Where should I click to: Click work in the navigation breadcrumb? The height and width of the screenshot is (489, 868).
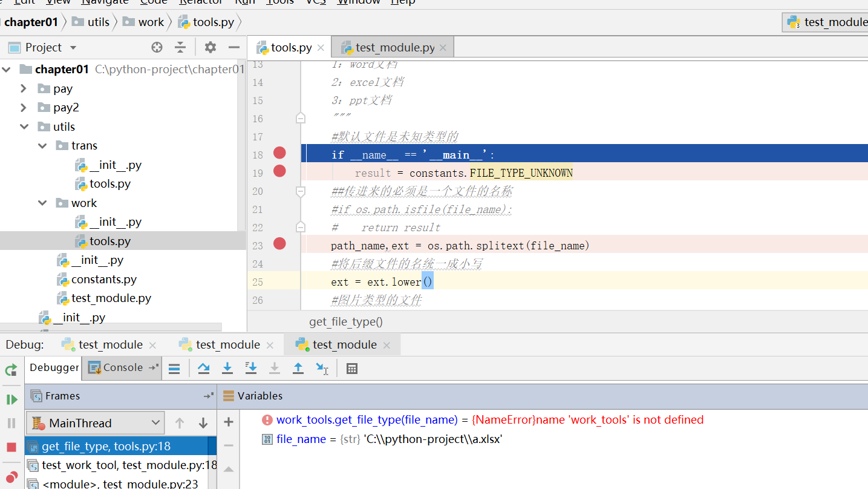click(x=143, y=22)
